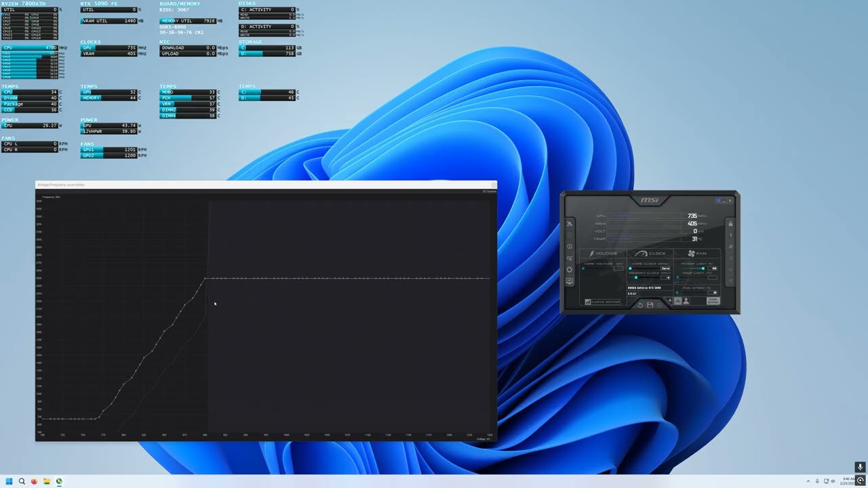Open hardware monitor icon in Afterburner sidebar
Image resolution: width=868 pixels, height=488 pixels.
(570, 281)
